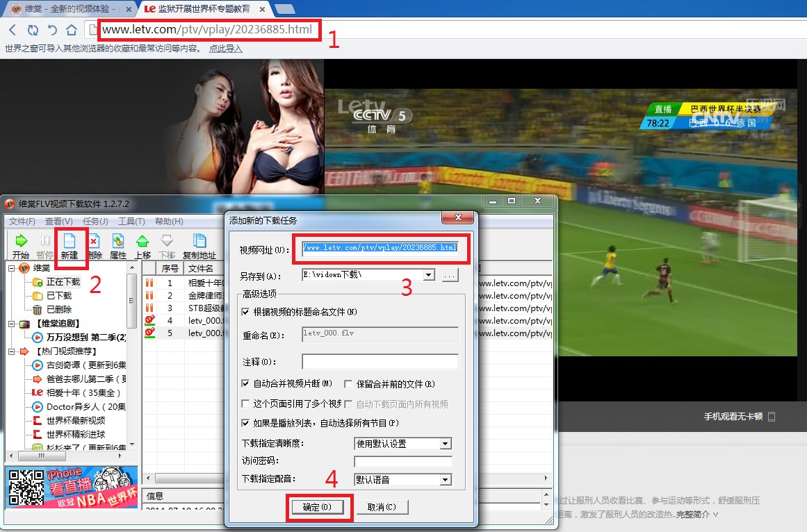Viewport: 807px width, 532px height.
Task: Click the 取消 cancel button
Action: pos(382,507)
